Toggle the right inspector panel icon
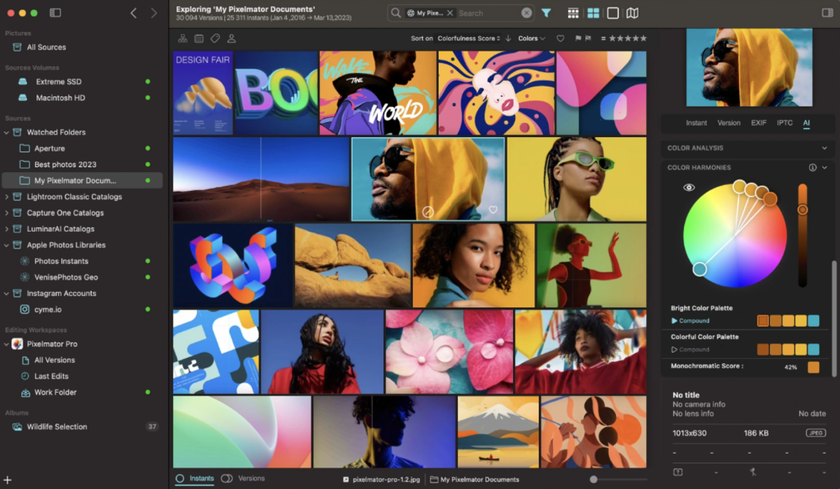Viewport: 840px width, 489px height. (827, 13)
